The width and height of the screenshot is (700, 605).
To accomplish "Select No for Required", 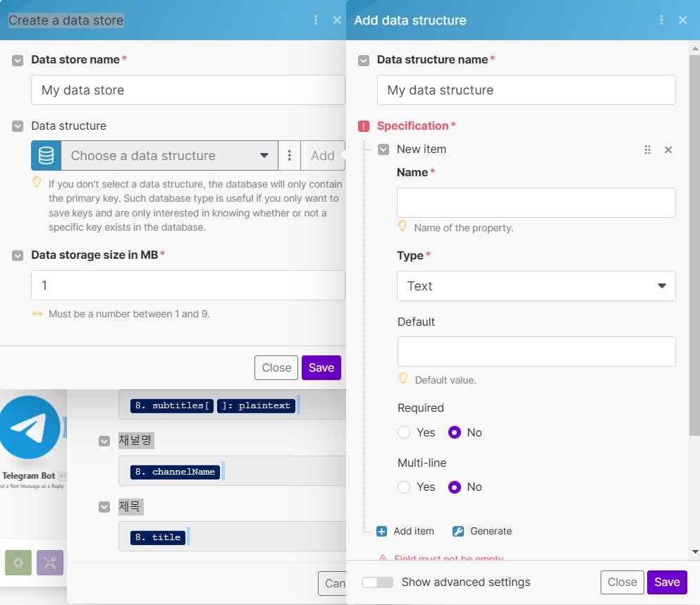I will (455, 432).
